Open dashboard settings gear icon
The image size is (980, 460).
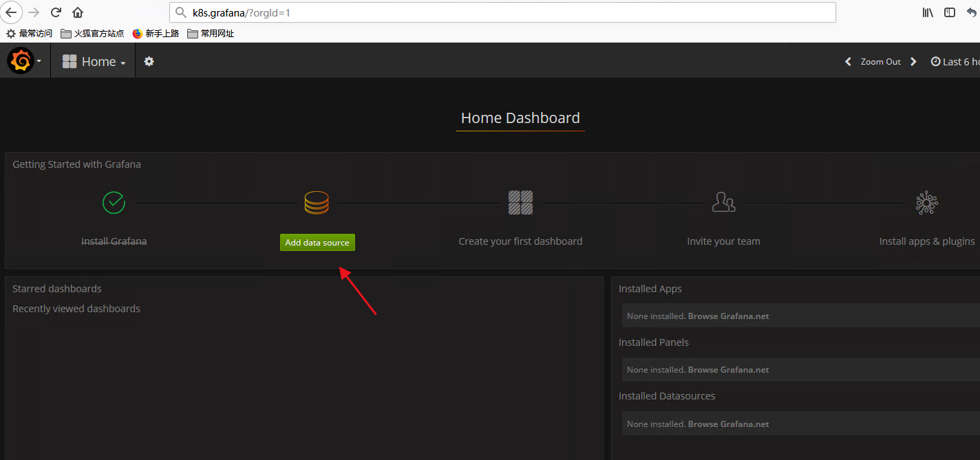[x=149, y=61]
